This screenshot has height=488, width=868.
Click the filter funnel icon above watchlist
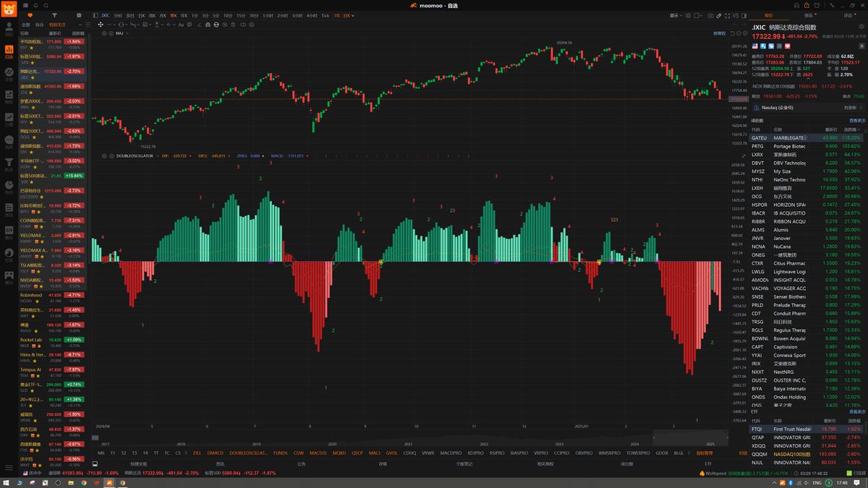[x=55, y=14]
